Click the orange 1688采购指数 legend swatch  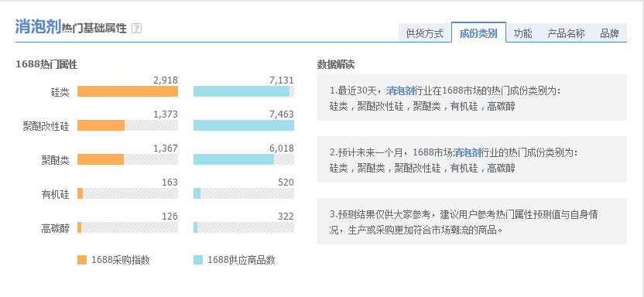(x=82, y=260)
